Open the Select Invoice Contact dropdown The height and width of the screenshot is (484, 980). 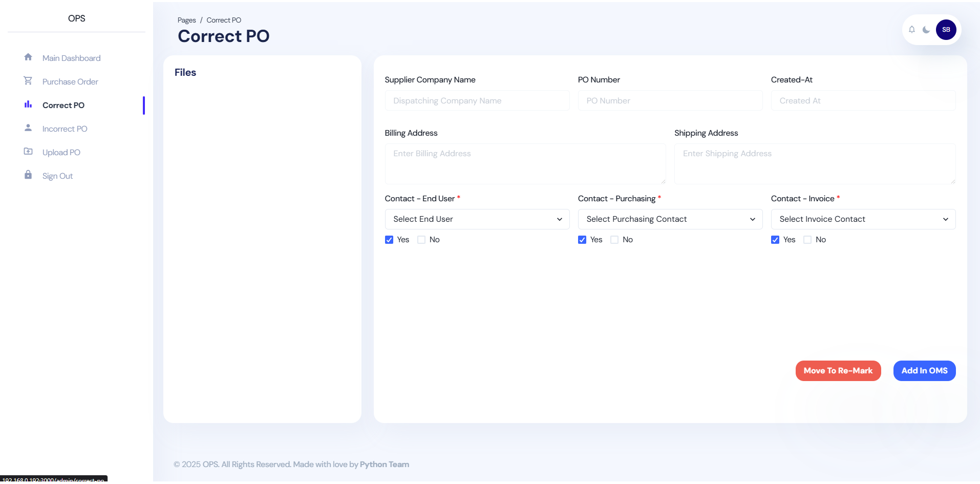863,219
